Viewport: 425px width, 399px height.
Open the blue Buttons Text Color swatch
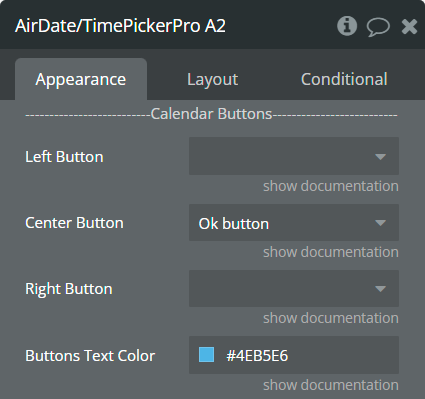pyautogui.click(x=206, y=355)
